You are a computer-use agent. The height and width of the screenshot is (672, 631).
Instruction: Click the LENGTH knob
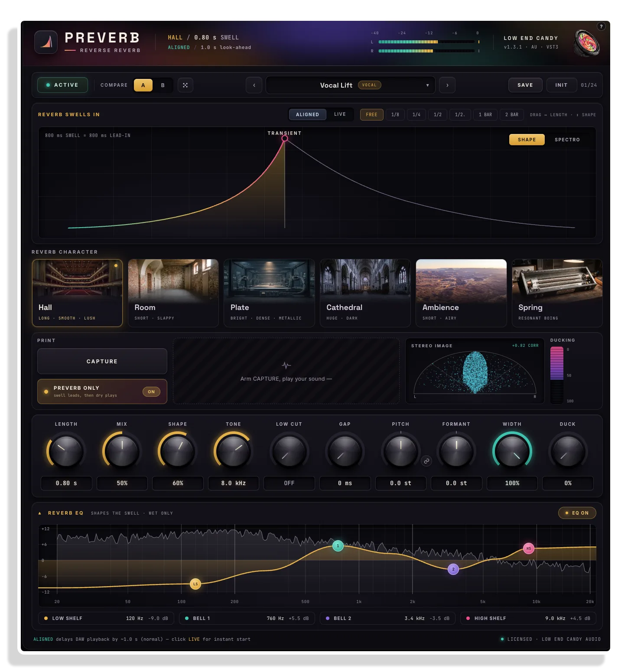pos(66,451)
